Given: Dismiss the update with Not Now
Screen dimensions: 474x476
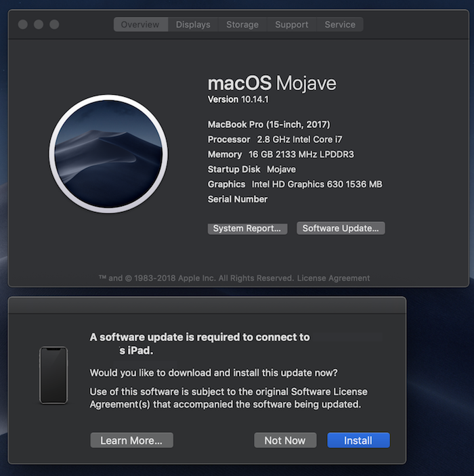Looking at the screenshot, I should 285,440.
